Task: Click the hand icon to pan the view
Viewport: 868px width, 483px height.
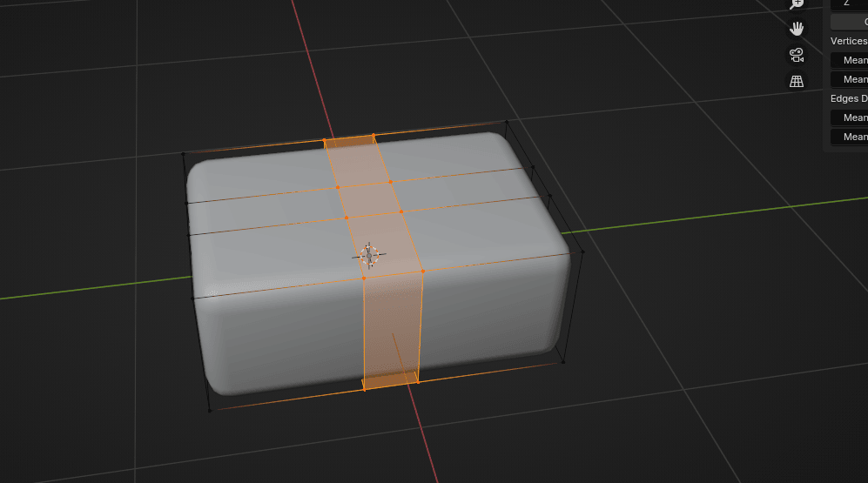Action: [796, 29]
